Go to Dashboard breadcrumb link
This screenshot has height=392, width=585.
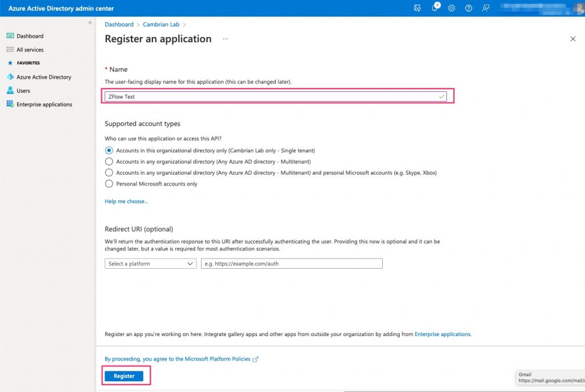coord(119,24)
